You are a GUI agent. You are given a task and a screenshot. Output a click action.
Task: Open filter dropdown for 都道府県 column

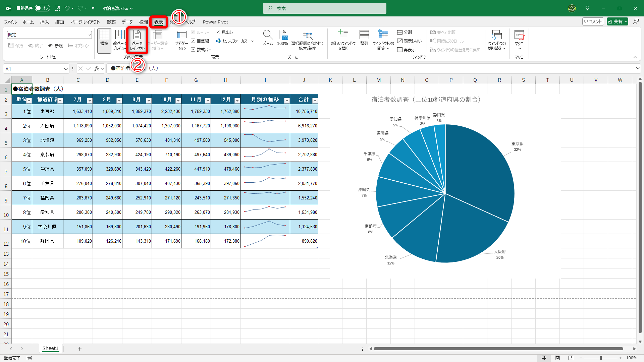[x=60, y=101]
